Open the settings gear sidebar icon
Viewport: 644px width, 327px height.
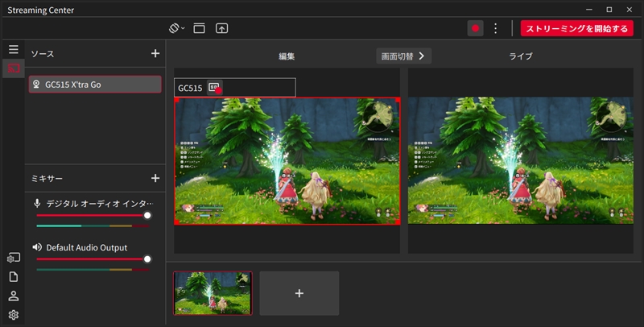coord(14,315)
